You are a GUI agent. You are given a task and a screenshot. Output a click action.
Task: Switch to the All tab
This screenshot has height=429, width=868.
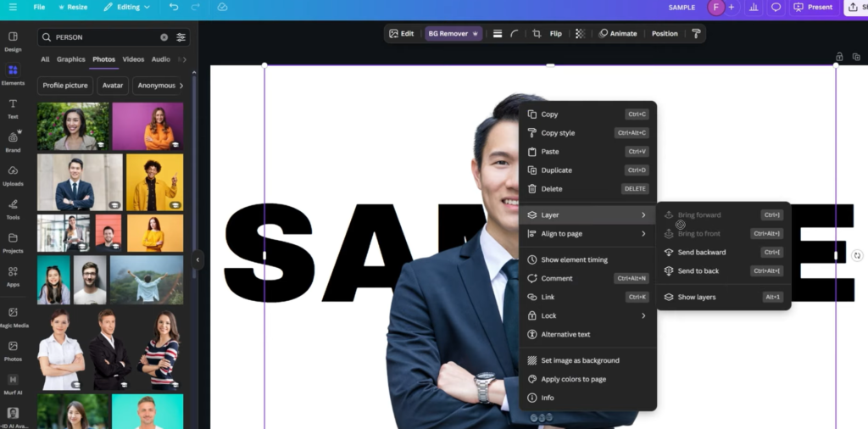pos(45,59)
